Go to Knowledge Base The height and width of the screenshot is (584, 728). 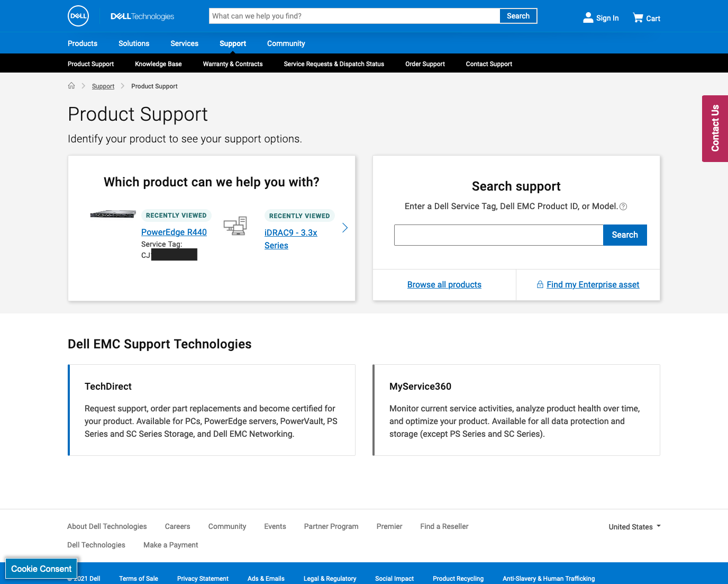click(158, 64)
